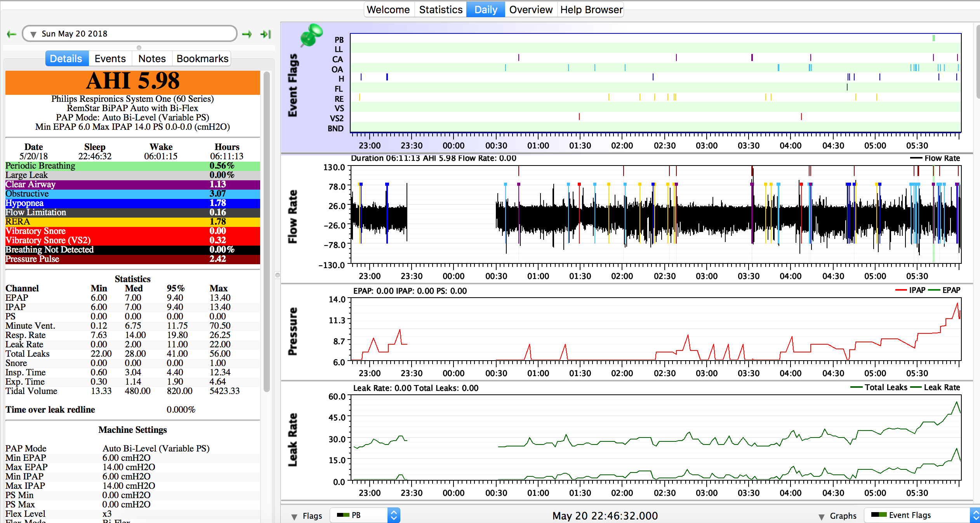
Task: Click the Flow Limitation dark row
Action: (132, 213)
